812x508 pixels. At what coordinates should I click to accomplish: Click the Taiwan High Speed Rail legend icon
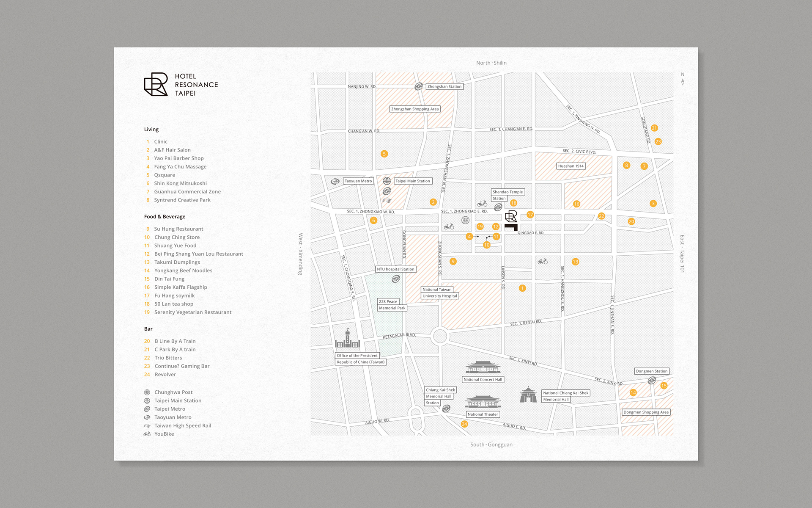pos(147,425)
